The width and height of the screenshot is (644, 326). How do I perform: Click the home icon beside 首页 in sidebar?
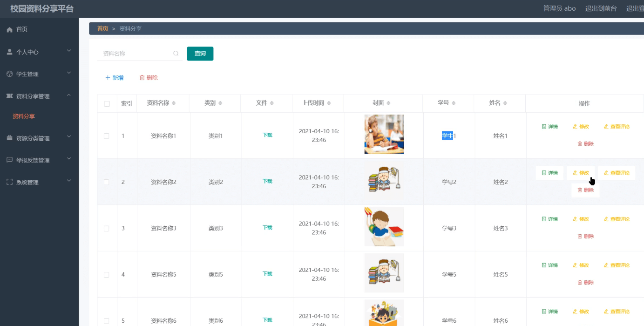(x=9, y=30)
